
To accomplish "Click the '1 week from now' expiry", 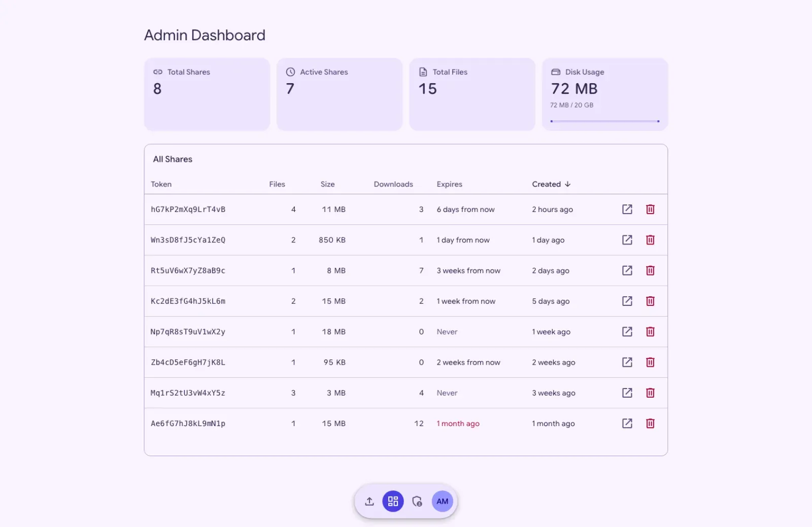I will (466, 301).
